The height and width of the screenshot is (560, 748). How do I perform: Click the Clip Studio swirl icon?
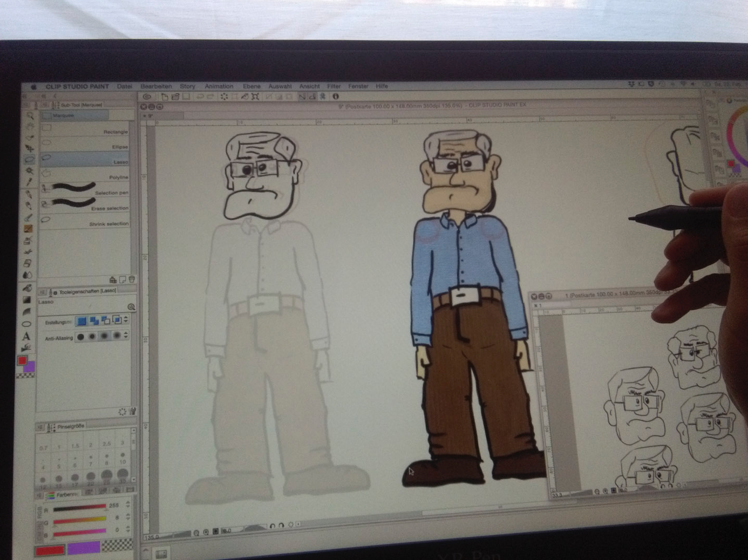click(x=147, y=97)
